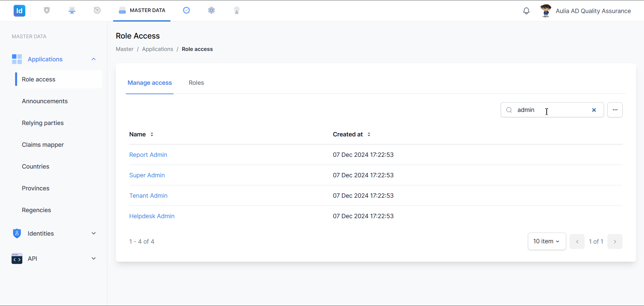Click the 1 of 1 page indicator
Image resolution: width=644 pixels, height=306 pixels.
pos(596,241)
